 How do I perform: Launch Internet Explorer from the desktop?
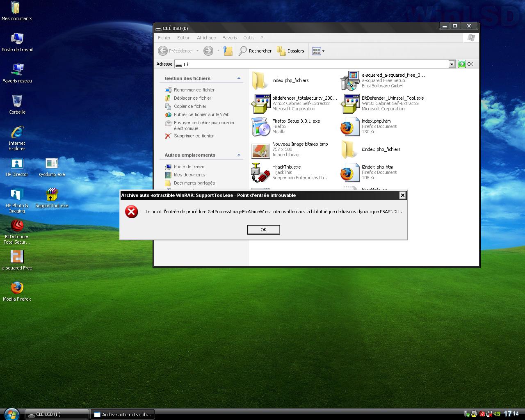pyautogui.click(x=17, y=138)
